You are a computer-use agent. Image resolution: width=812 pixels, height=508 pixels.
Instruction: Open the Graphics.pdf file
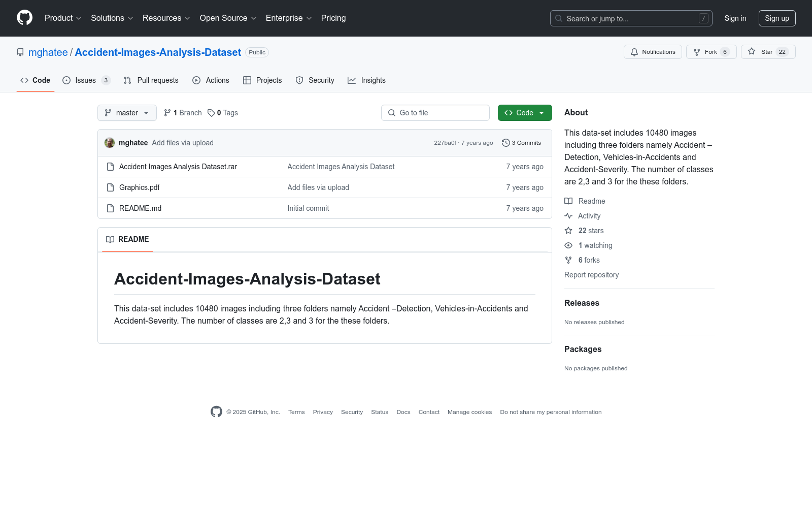140,187
